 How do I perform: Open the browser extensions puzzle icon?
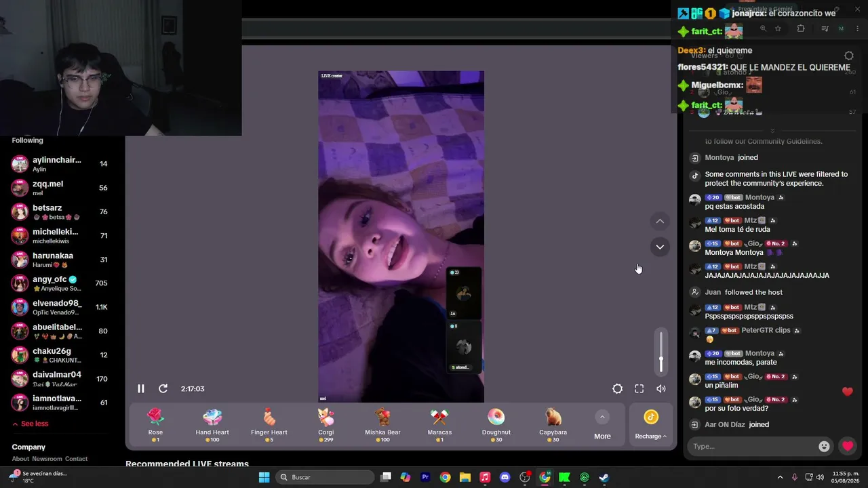tap(801, 28)
